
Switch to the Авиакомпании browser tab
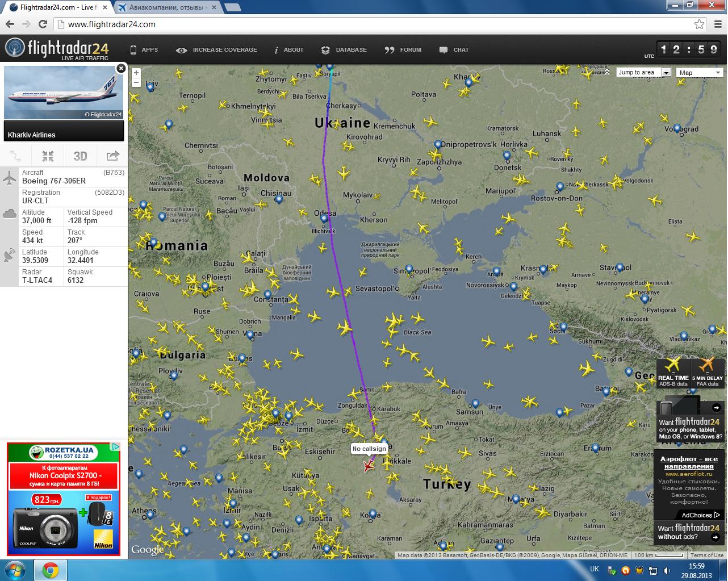tap(168, 7)
